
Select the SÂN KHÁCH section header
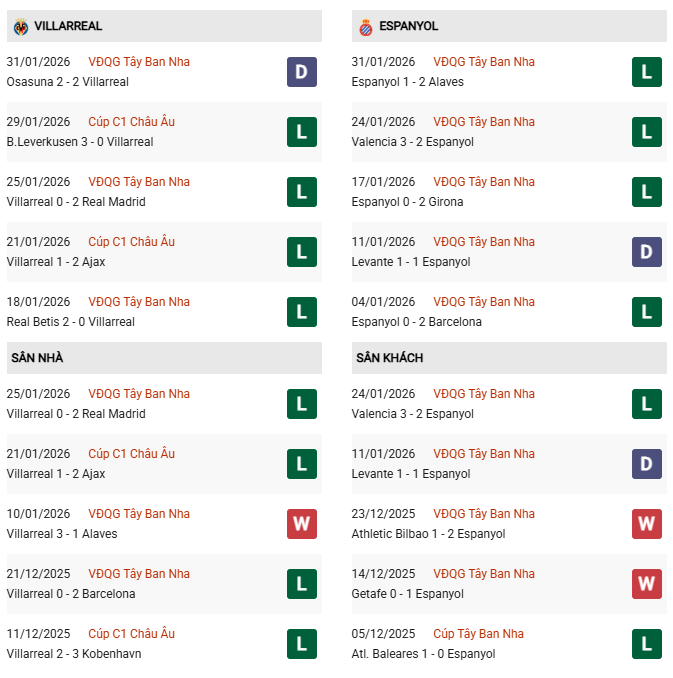(389, 358)
